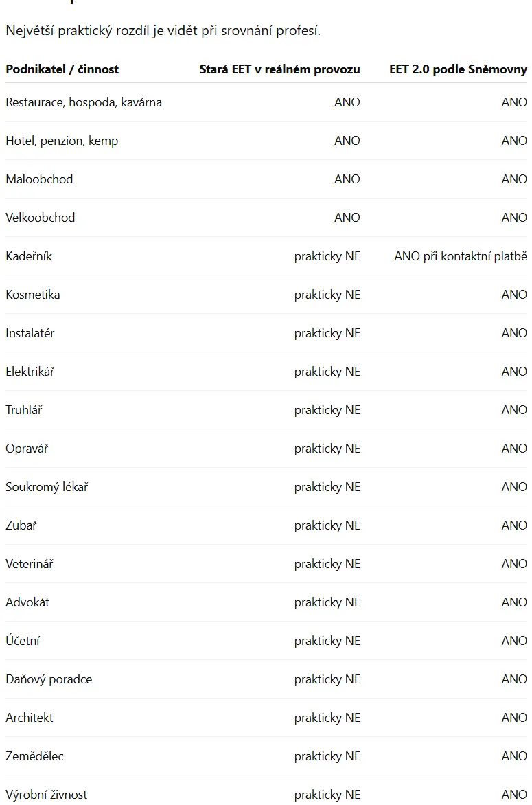Click the 'Velkoobchod' table cell
Image resolution: width=532 pixels, height=805 pixels.
click(x=40, y=218)
